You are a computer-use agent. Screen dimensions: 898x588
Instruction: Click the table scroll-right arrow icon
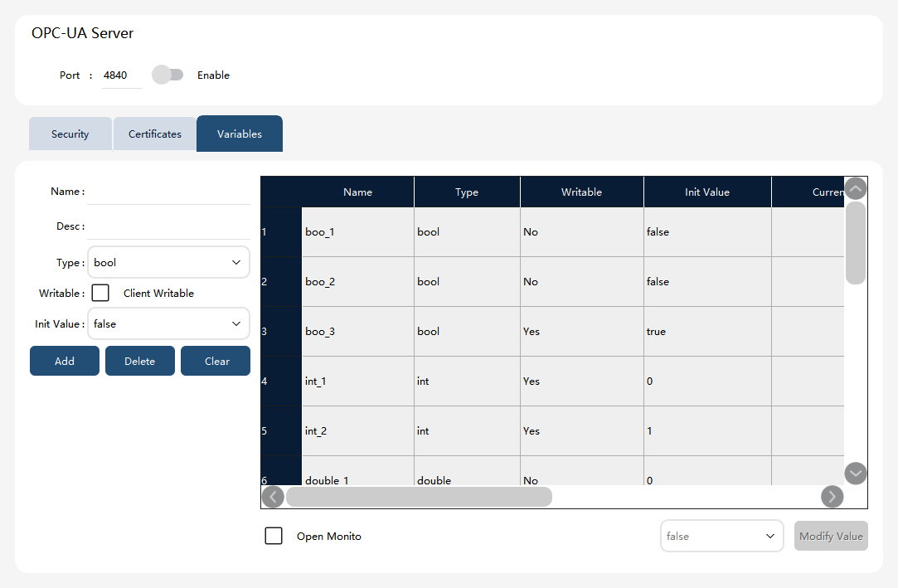832,497
